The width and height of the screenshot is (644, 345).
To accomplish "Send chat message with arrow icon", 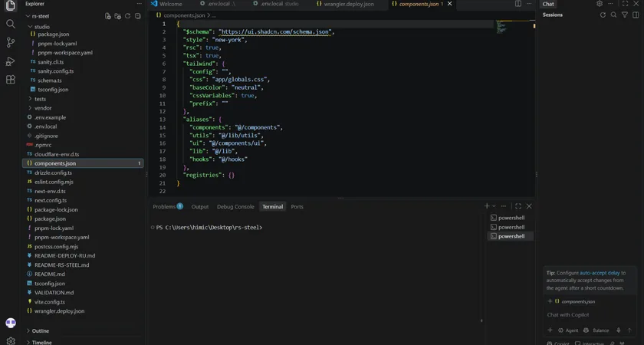I will pyautogui.click(x=629, y=330).
